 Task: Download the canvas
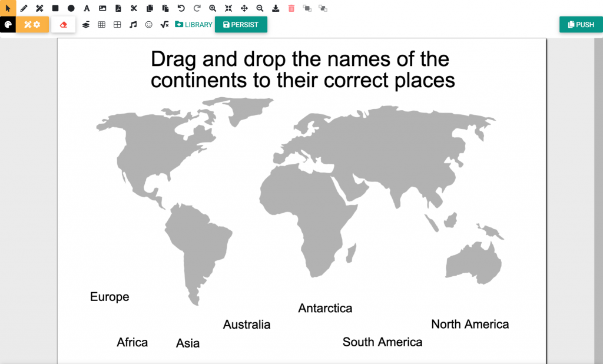coord(276,8)
